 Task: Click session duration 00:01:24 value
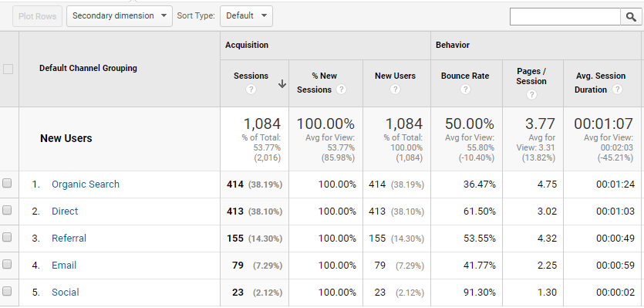pos(615,184)
